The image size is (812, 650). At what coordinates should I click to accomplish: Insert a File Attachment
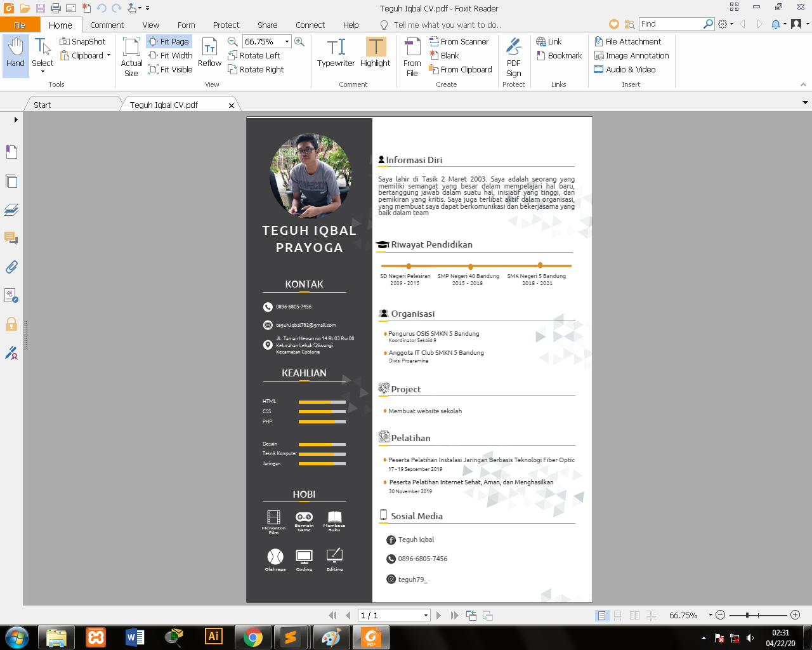(x=627, y=41)
